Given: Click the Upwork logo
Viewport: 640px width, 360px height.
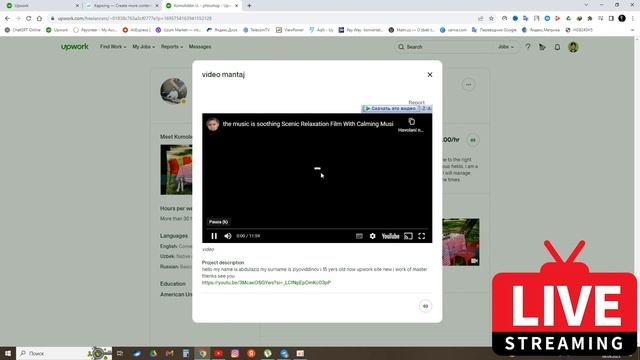Looking at the screenshot, I should (75, 47).
